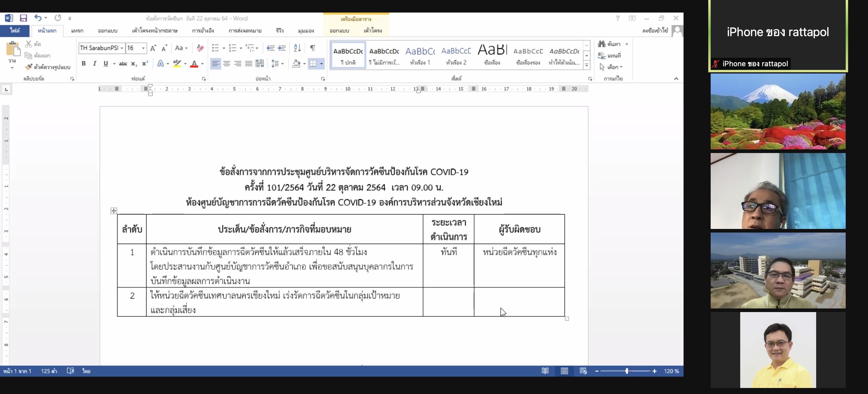Click the Decrease Indent icon
868x394 pixels.
(x=270, y=48)
